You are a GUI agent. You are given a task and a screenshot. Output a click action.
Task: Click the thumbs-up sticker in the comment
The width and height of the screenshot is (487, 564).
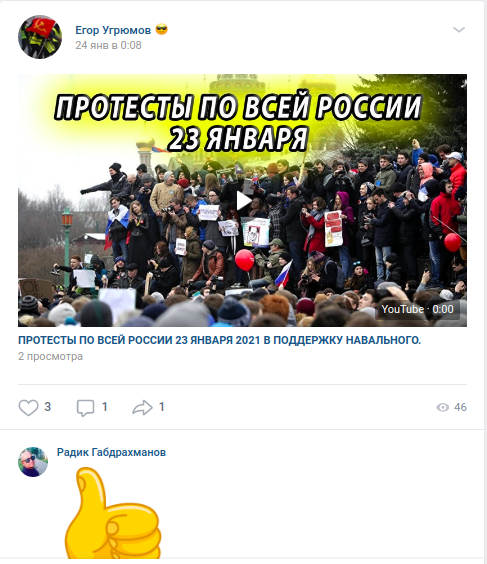coord(113,513)
